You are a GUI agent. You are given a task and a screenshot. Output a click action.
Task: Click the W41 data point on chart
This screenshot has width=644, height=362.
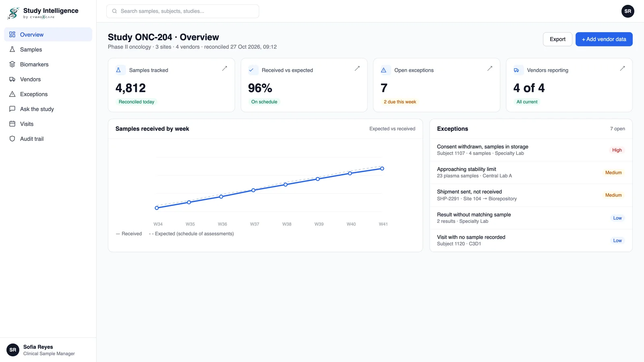[382, 169]
